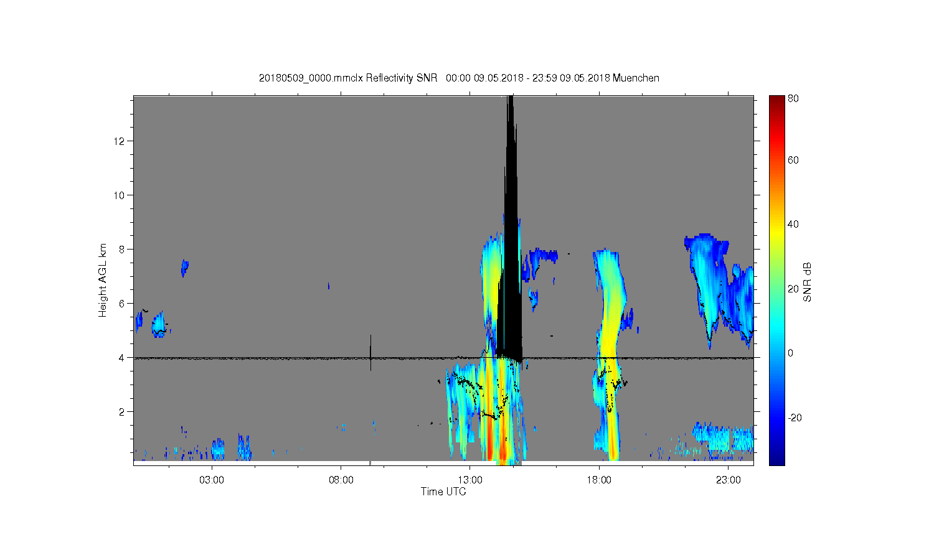Click the colorbar value 80
934x560 pixels.
(x=793, y=98)
